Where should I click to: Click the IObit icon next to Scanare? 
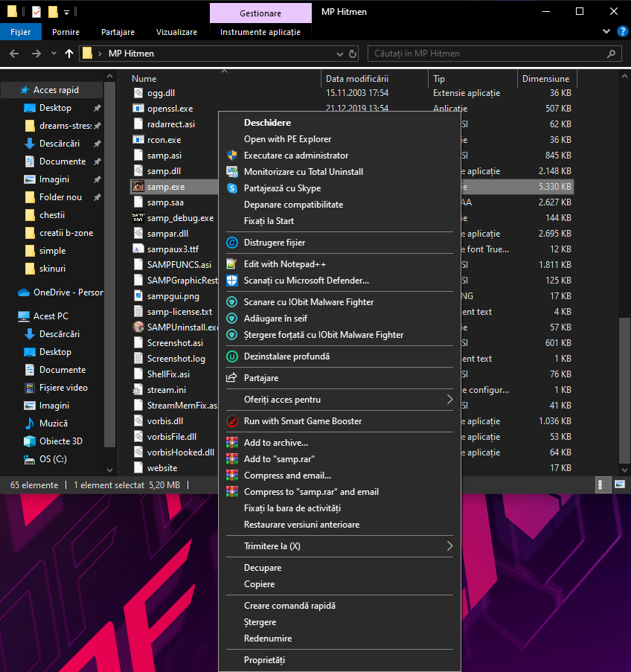click(232, 302)
